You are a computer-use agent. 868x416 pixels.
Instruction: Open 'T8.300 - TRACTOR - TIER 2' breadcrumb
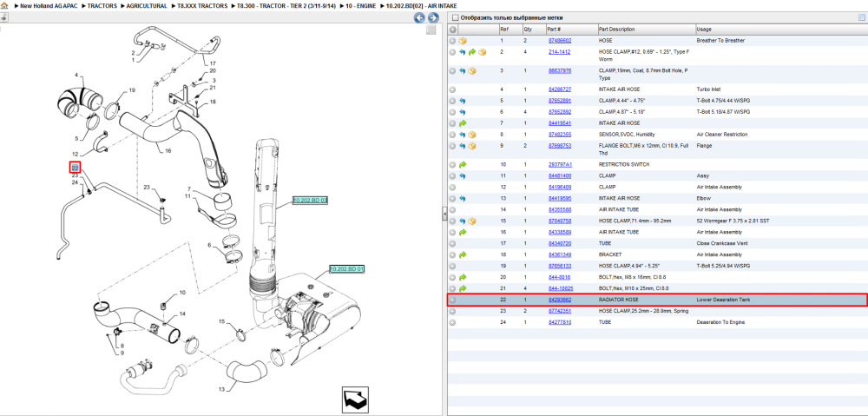[x=286, y=5]
